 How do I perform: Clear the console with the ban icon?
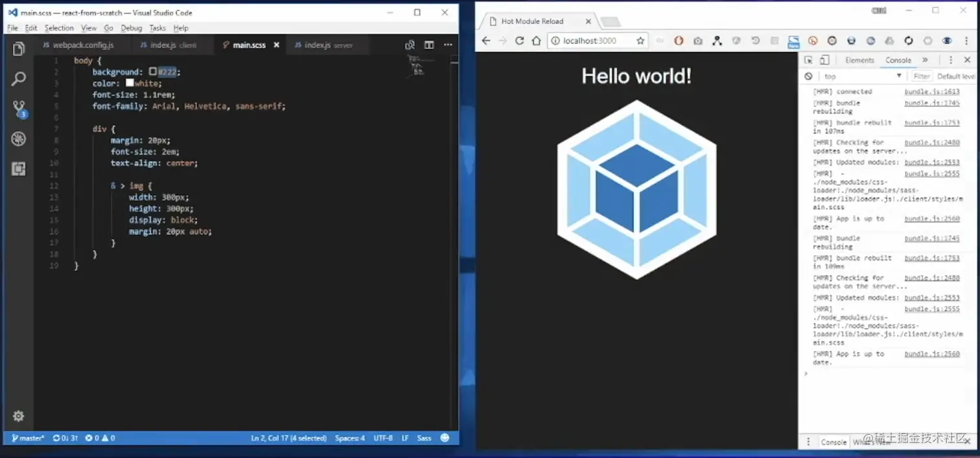click(x=808, y=76)
